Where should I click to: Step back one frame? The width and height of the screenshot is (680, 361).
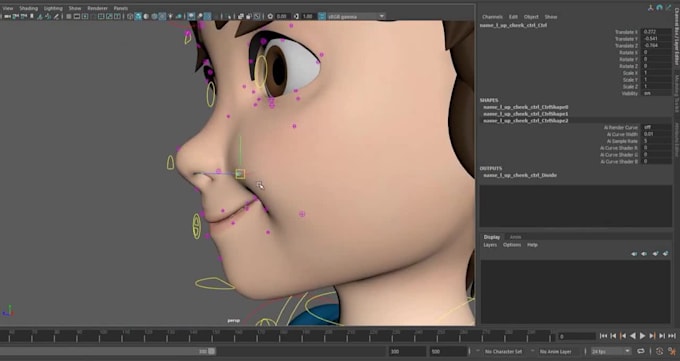(x=613, y=336)
